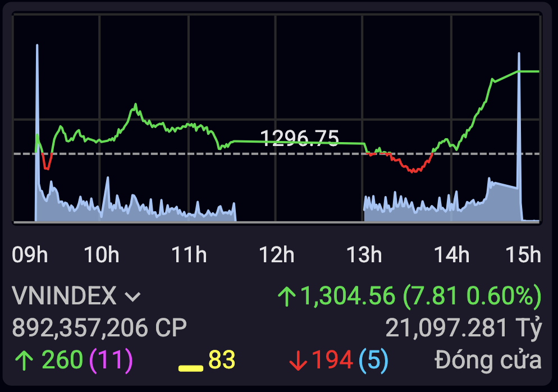Click the red dip in the price line
The image size is (558, 392).
(x=414, y=169)
